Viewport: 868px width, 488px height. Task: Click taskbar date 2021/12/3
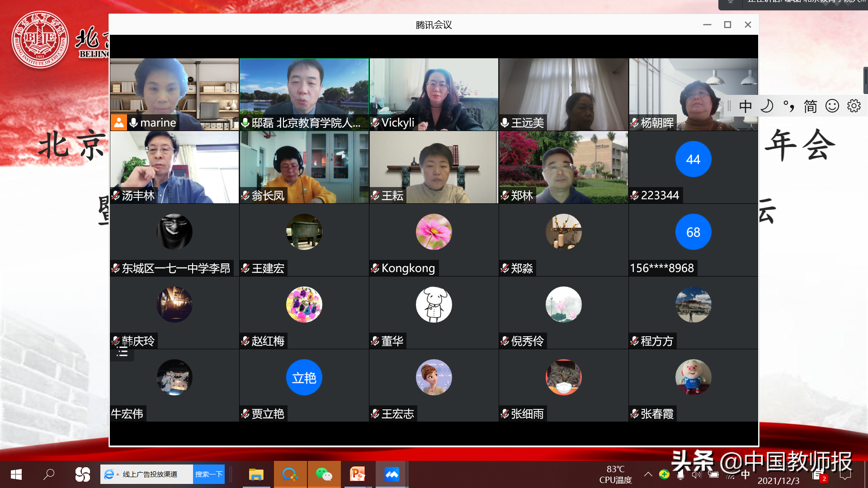point(778,481)
